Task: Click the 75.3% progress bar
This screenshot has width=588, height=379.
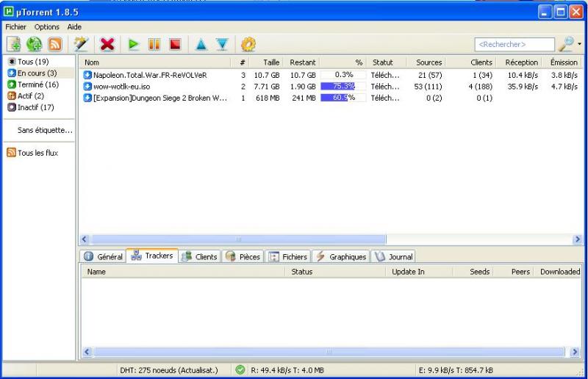Action: [343, 86]
